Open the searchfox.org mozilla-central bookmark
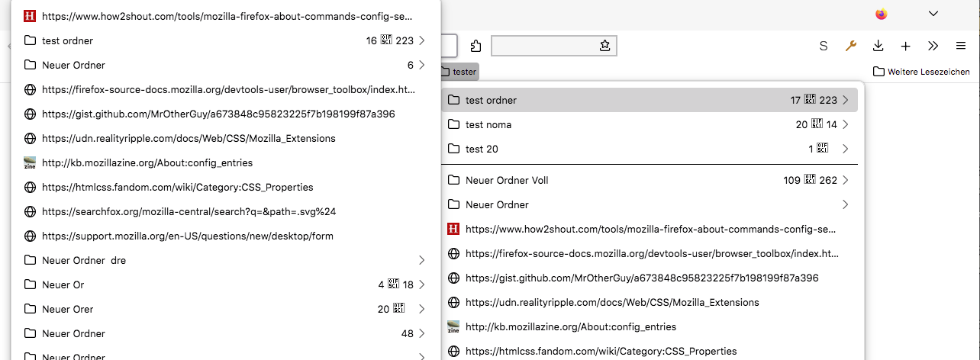Viewport: 980px width, 360px height. [x=189, y=211]
